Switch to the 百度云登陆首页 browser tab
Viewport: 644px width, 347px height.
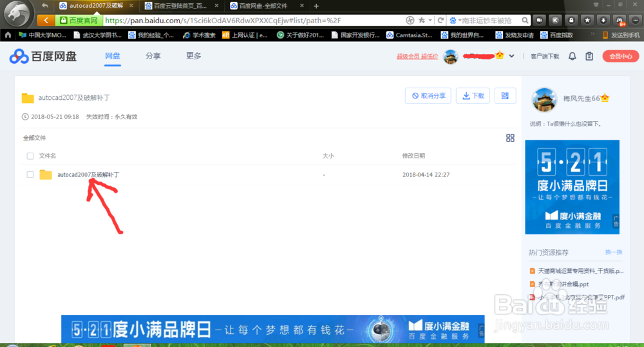(181, 6)
